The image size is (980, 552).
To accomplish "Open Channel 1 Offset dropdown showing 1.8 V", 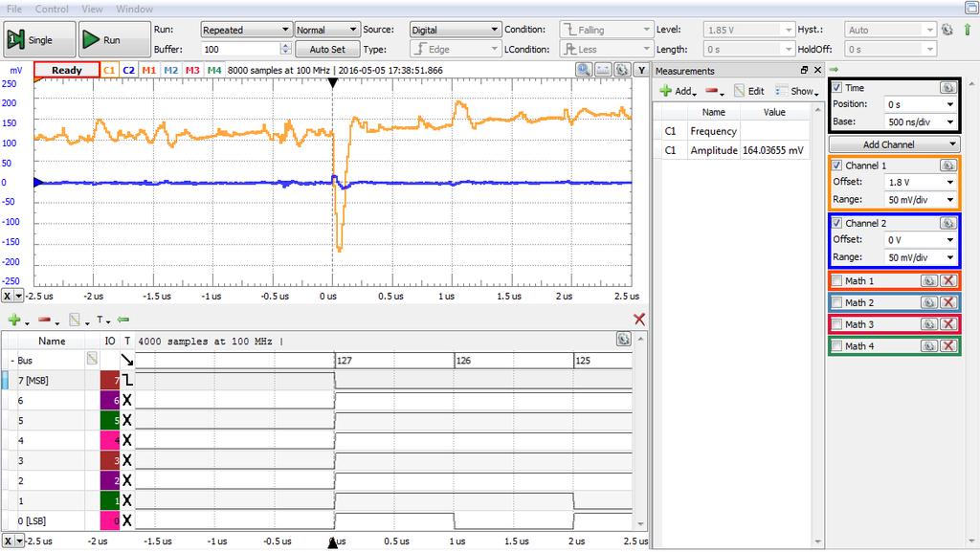I will coord(920,182).
